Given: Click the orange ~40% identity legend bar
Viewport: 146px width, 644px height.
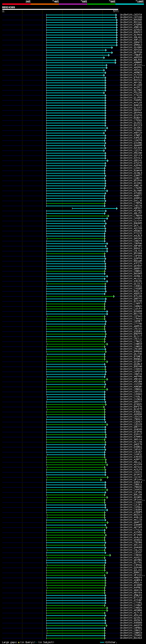Looking at the screenshot, I should 45,4.
